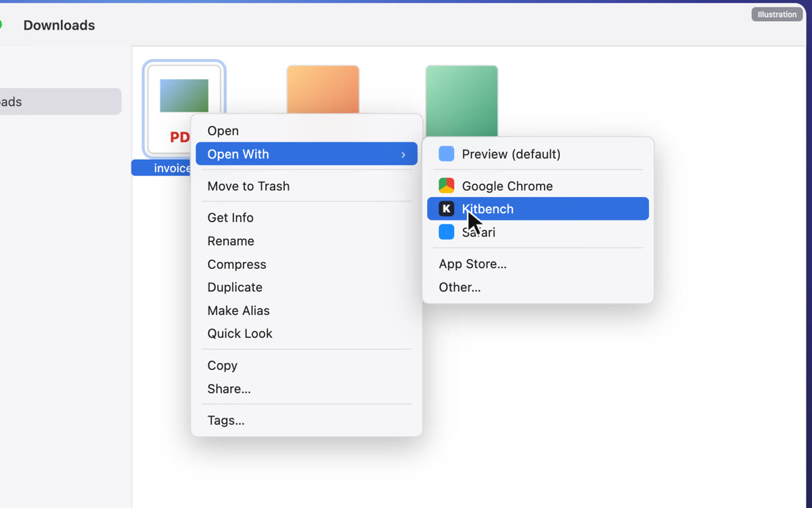
Task: Select Duplicate in the context menu
Action: pyautogui.click(x=307, y=287)
